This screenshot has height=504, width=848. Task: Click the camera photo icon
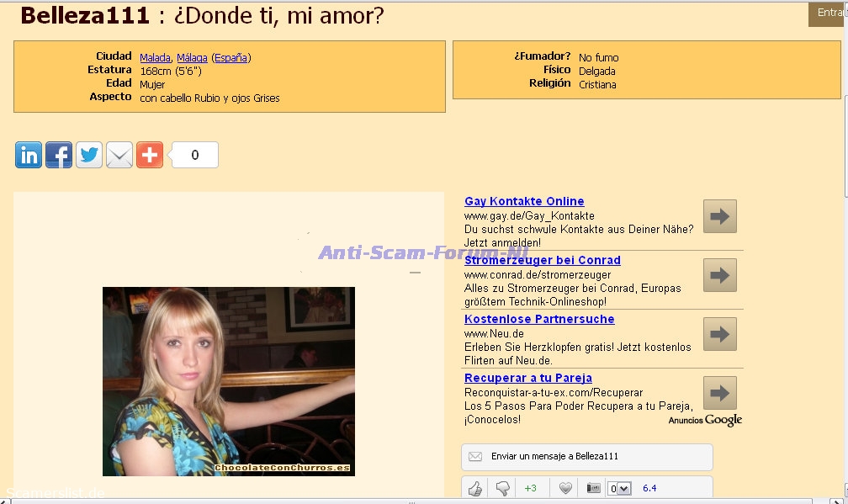tap(593, 488)
